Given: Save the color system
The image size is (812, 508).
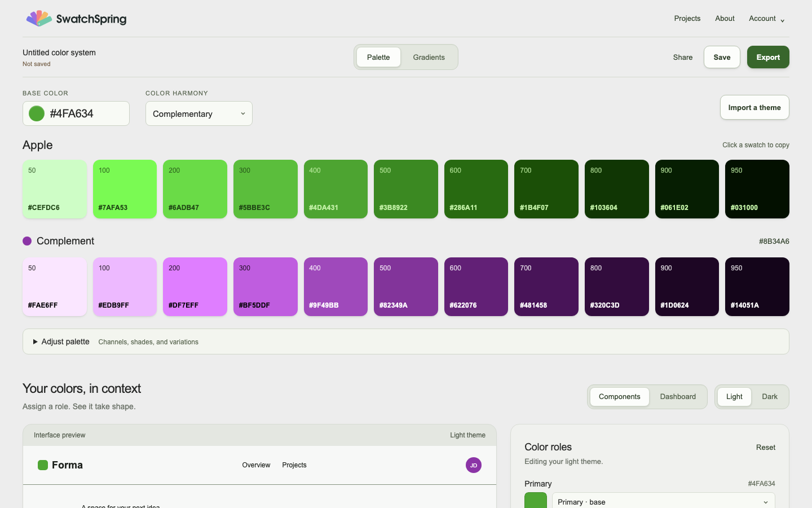Looking at the screenshot, I should click(722, 57).
